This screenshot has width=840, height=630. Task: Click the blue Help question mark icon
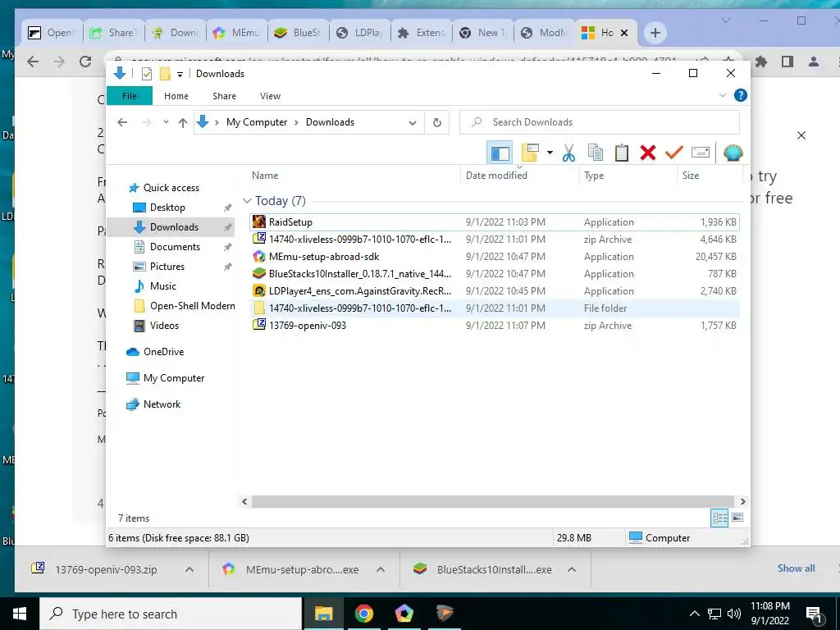coord(741,95)
